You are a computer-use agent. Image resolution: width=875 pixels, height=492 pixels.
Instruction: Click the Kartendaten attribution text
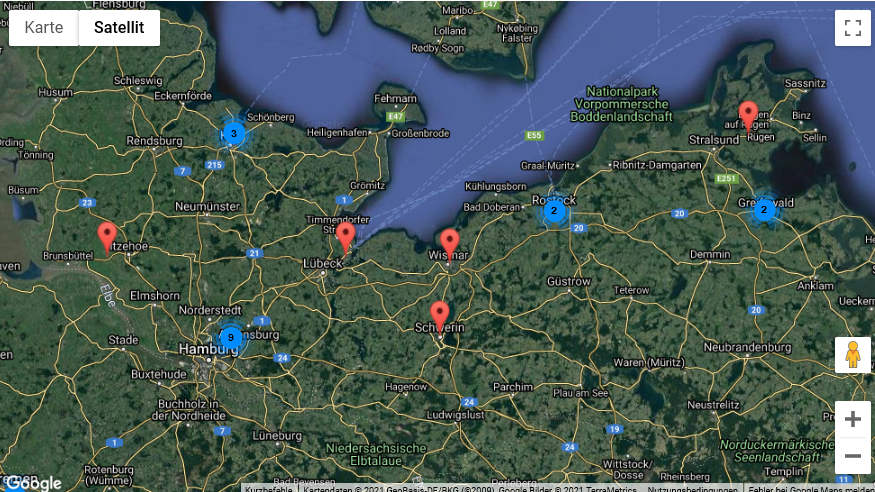(x=470, y=488)
